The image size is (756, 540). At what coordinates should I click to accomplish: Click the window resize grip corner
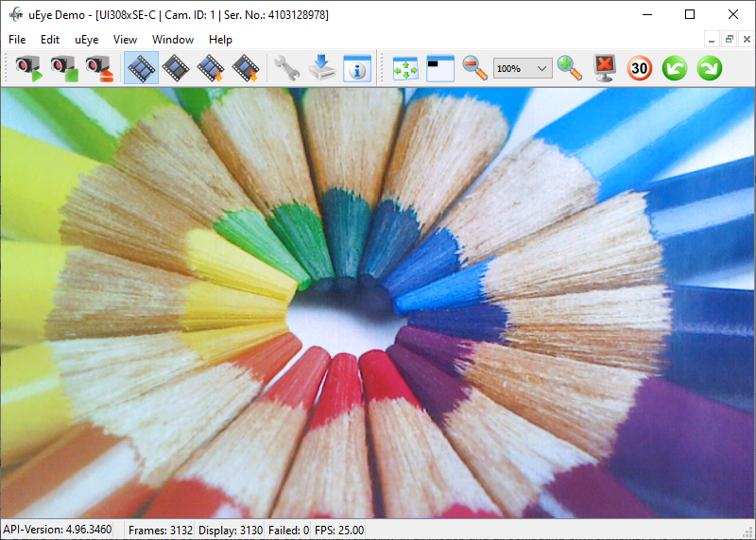click(748, 532)
